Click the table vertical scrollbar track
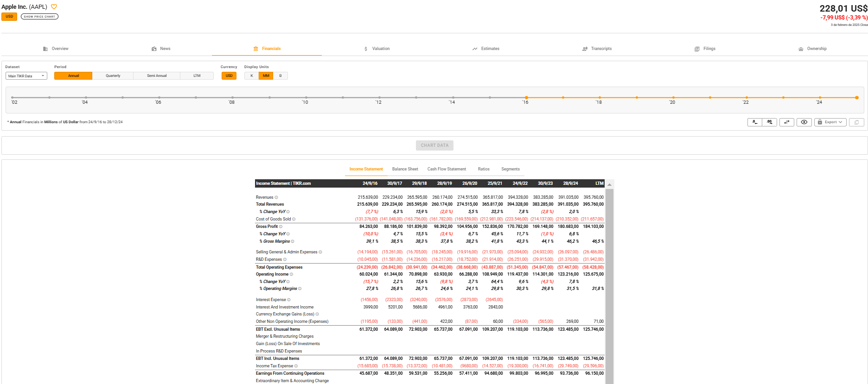868x384 pixels. point(610,286)
